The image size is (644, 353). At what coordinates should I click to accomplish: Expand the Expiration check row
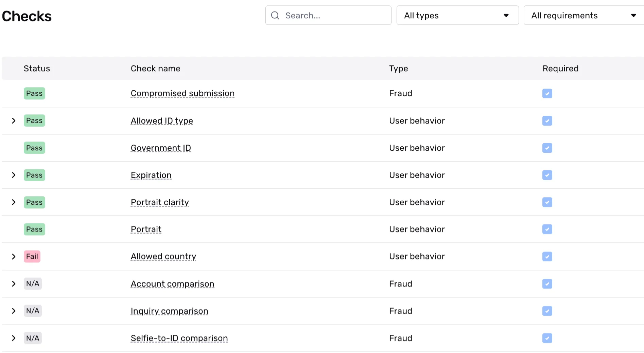pyautogui.click(x=14, y=175)
